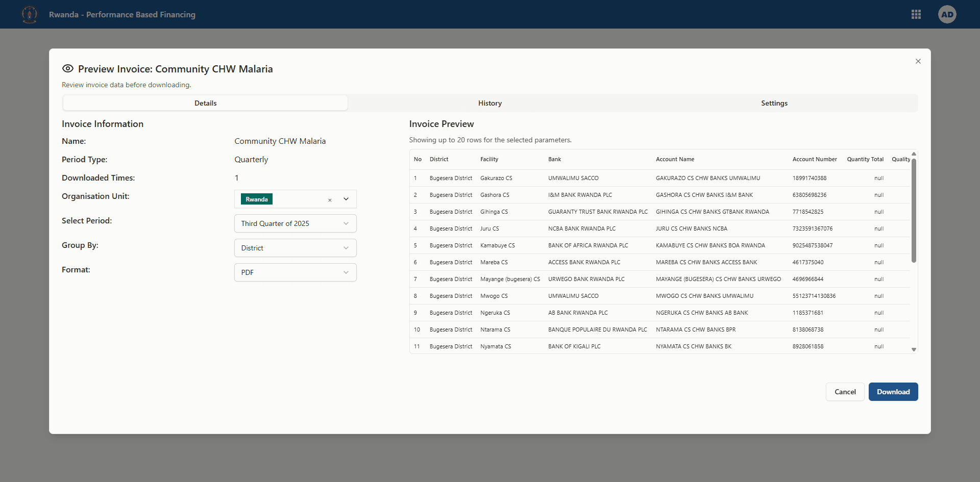Select the AD profile badge
This screenshot has height=482, width=980.
(947, 14)
